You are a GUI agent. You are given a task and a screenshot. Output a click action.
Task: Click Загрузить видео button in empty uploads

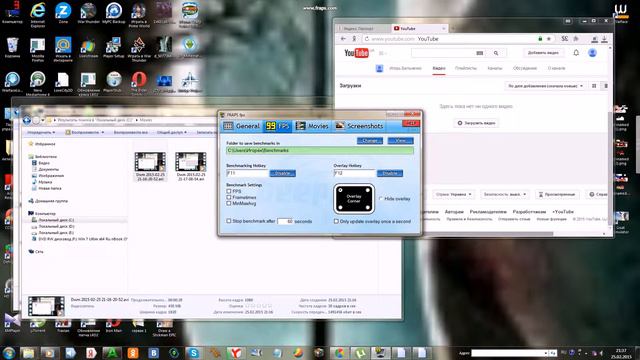476,123
